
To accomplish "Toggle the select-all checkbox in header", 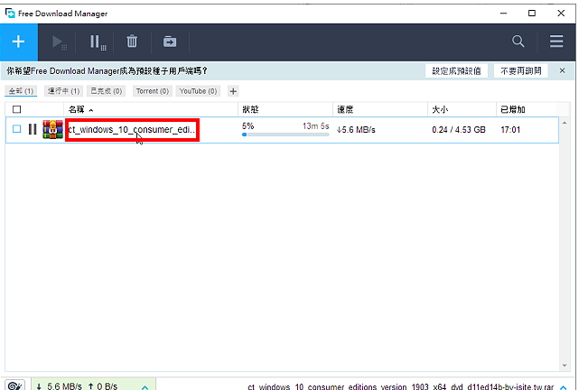I will point(16,109).
